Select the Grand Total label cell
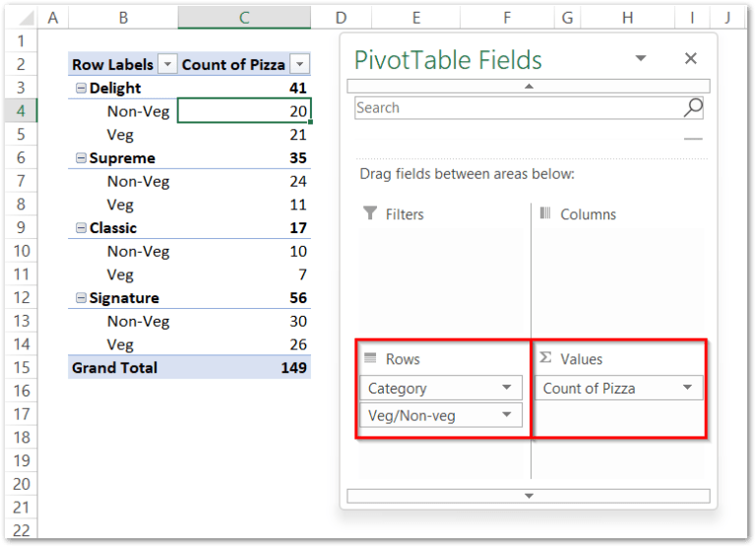This screenshot has width=756, height=547. (x=123, y=367)
